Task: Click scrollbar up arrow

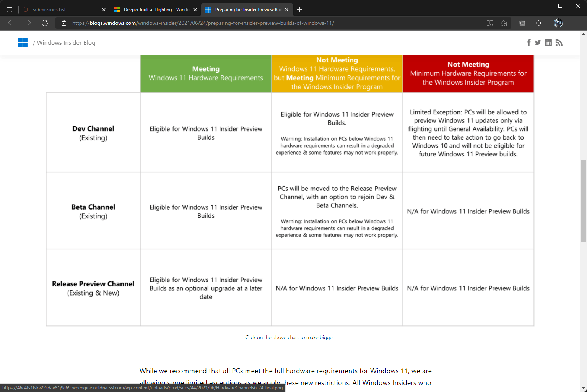Action: tap(583, 34)
